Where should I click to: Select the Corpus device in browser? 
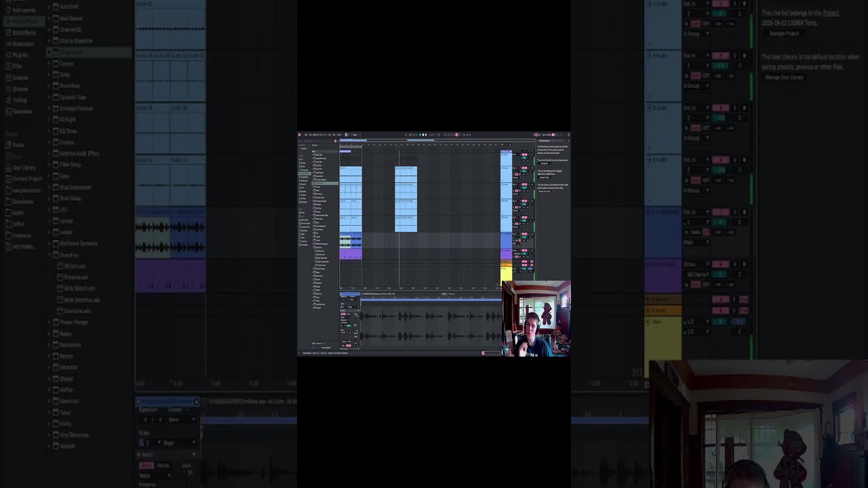tap(318, 187)
